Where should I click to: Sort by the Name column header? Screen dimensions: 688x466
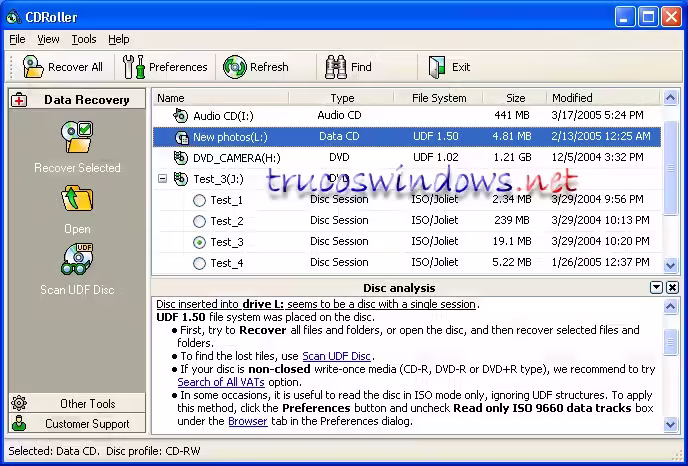tap(220, 98)
